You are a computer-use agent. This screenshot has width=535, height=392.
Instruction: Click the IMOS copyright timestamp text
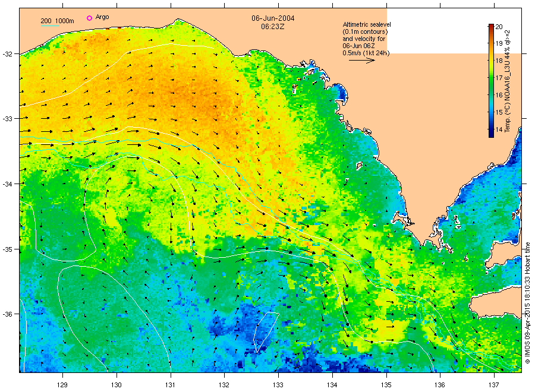click(x=527, y=303)
